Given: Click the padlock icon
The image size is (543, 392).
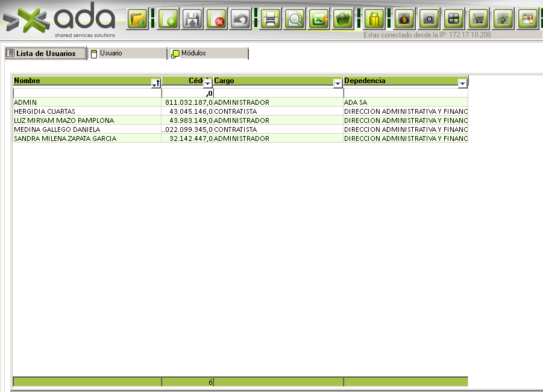Looking at the screenshot, I should tap(374, 19).
